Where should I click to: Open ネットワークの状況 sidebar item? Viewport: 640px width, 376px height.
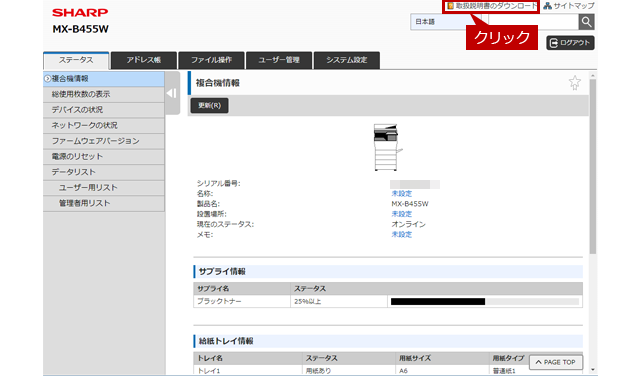coord(104,125)
